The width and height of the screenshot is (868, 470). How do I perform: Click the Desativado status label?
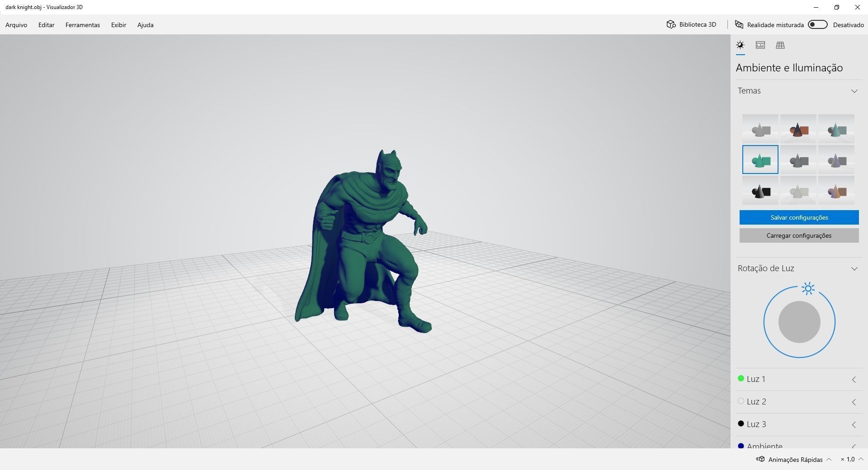[849, 25]
